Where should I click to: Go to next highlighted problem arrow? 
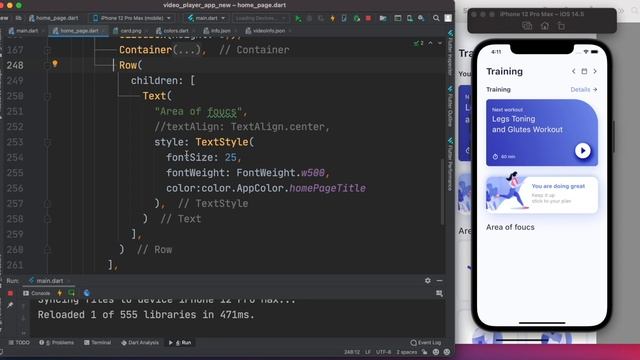coord(440,43)
